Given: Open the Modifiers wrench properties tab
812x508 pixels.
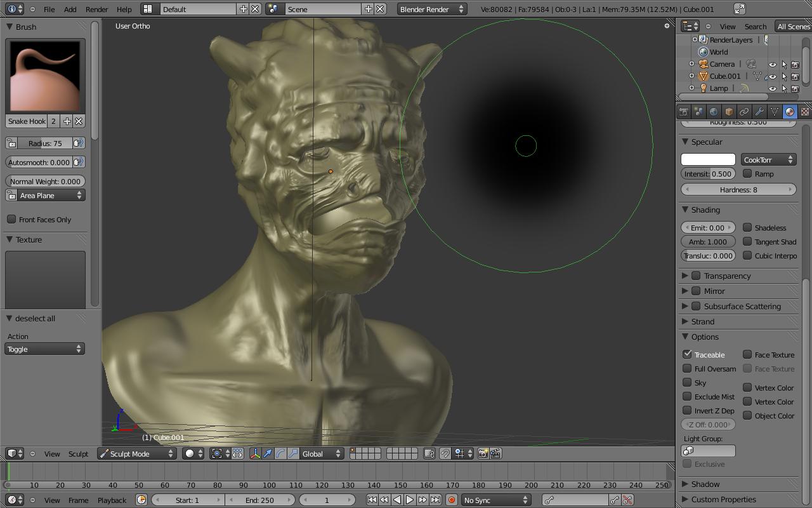Looking at the screenshot, I should [x=759, y=112].
